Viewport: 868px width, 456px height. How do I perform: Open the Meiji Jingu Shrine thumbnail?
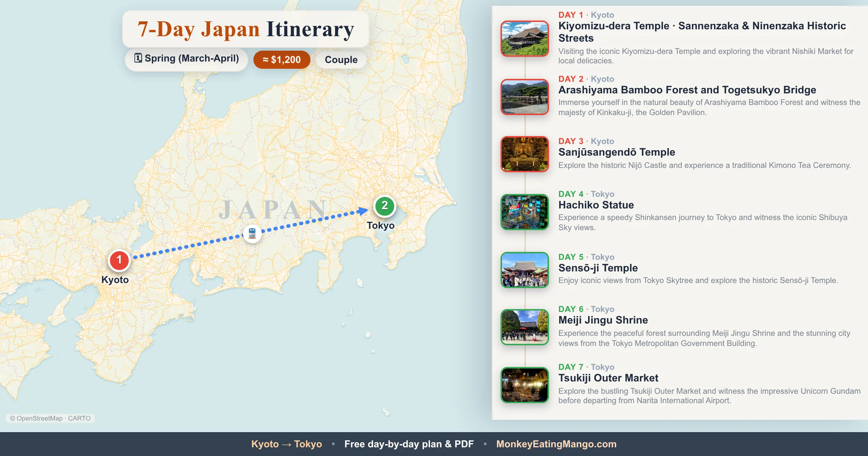[x=525, y=327]
